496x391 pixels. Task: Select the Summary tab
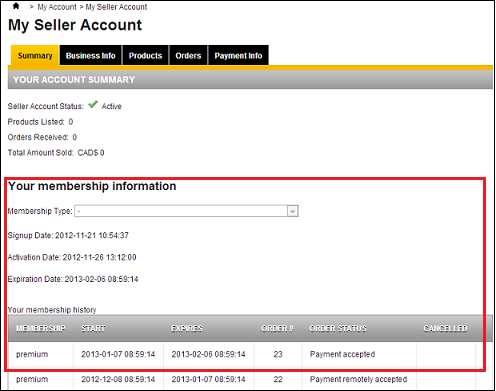[35, 55]
